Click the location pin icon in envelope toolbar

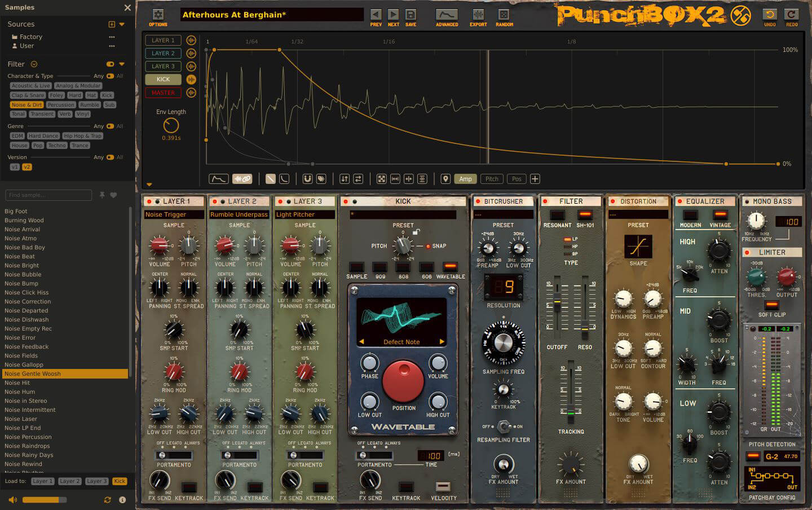pyautogui.click(x=445, y=179)
